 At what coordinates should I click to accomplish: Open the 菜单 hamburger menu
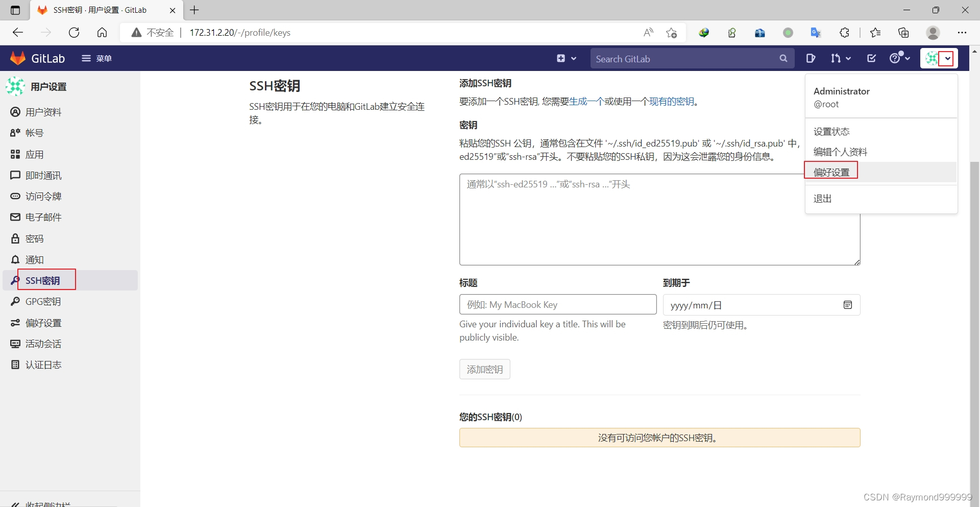coord(96,58)
